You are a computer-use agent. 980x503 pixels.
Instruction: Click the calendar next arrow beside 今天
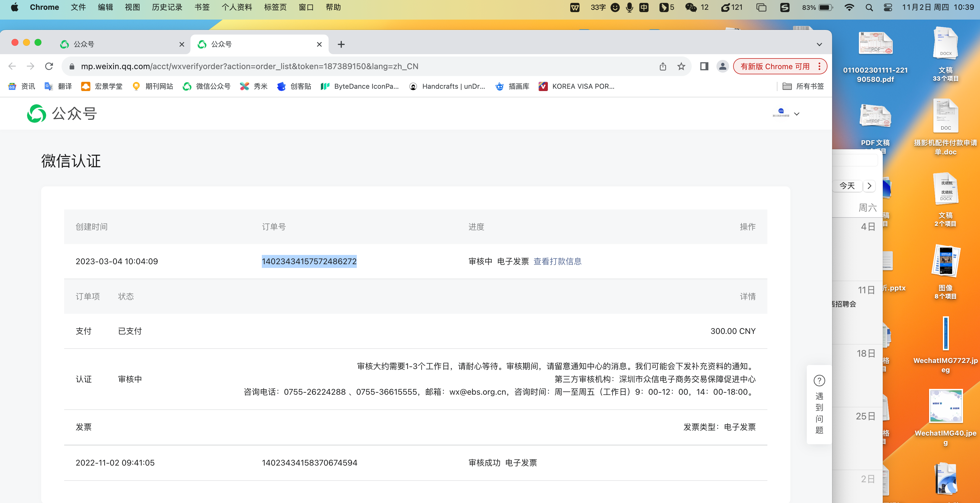pyautogui.click(x=869, y=186)
